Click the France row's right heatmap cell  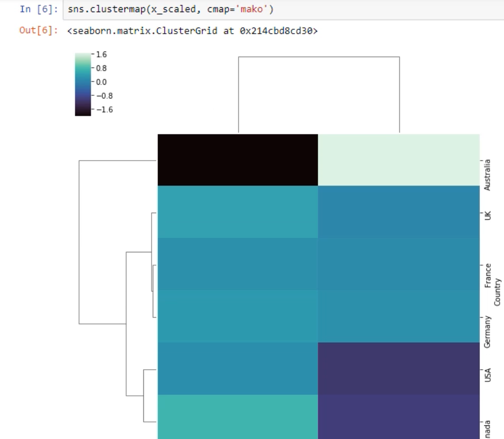click(x=398, y=264)
